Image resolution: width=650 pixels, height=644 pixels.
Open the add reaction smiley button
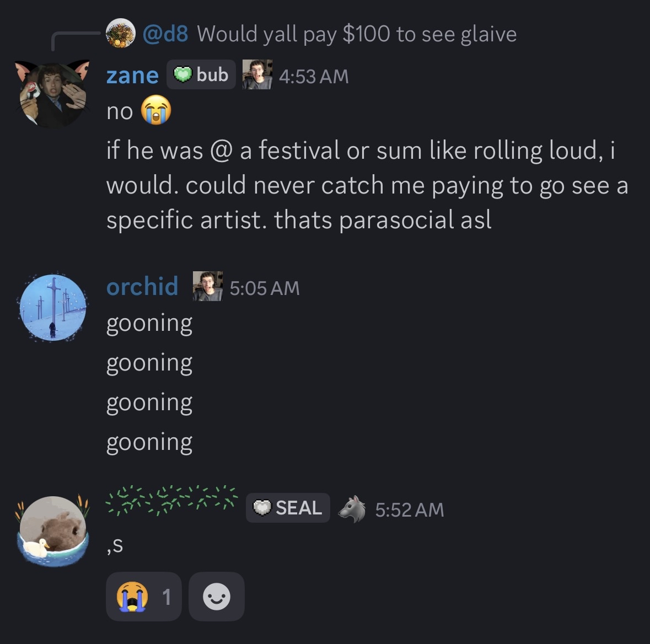pos(216,597)
